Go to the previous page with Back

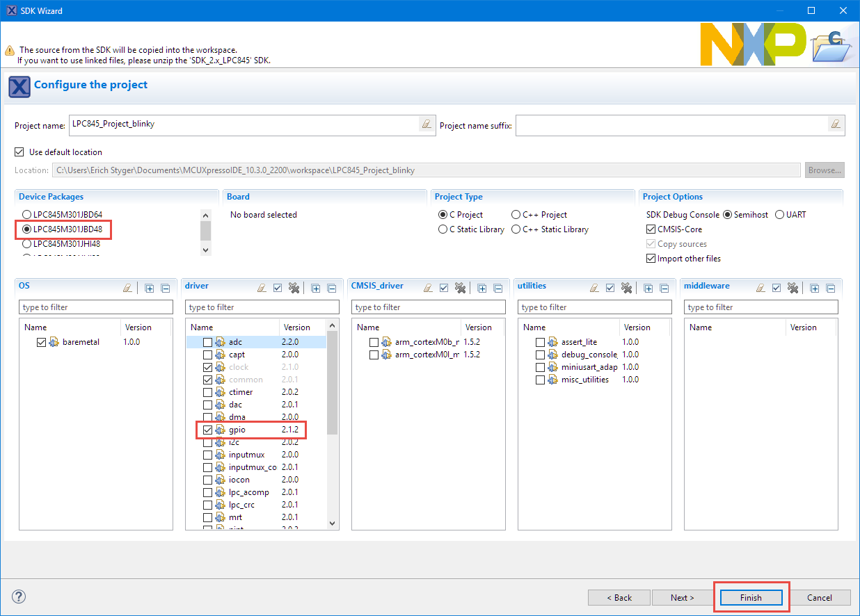619,597
